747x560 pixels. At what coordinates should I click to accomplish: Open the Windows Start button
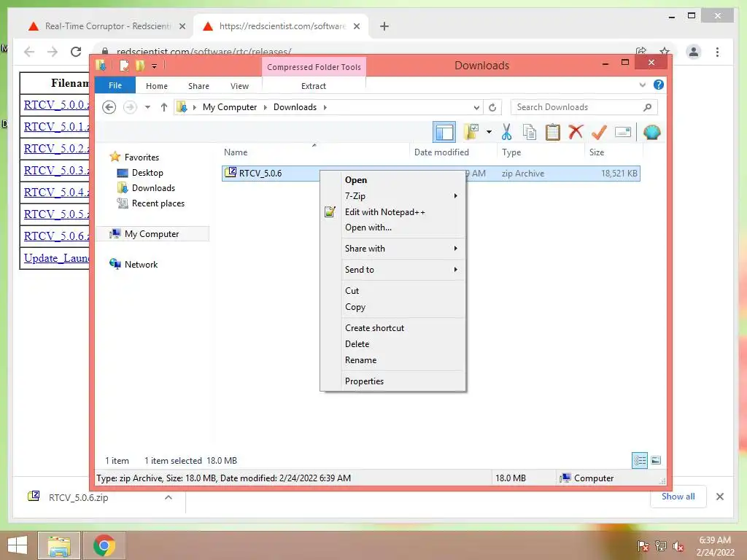pyautogui.click(x=18, y=545)
